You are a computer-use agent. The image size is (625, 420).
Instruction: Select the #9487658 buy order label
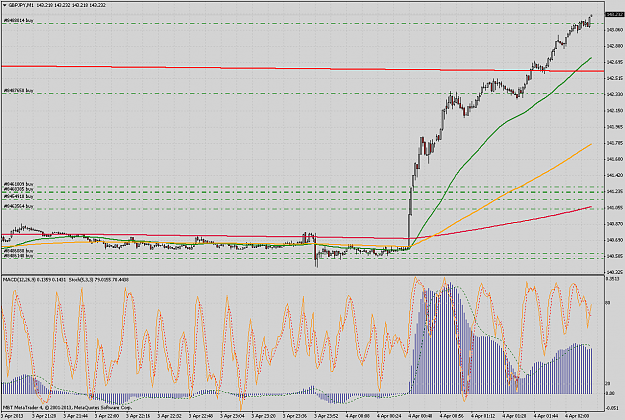(18, 91)
